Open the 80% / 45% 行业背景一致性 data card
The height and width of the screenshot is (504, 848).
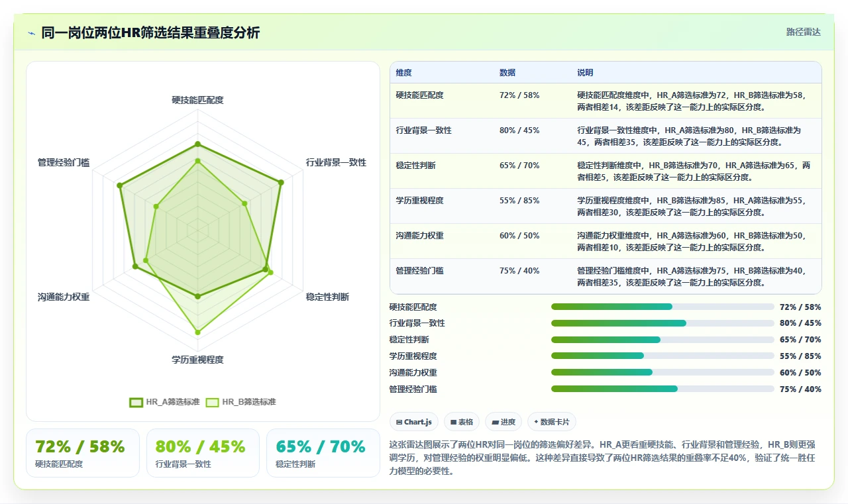point(203,453)
